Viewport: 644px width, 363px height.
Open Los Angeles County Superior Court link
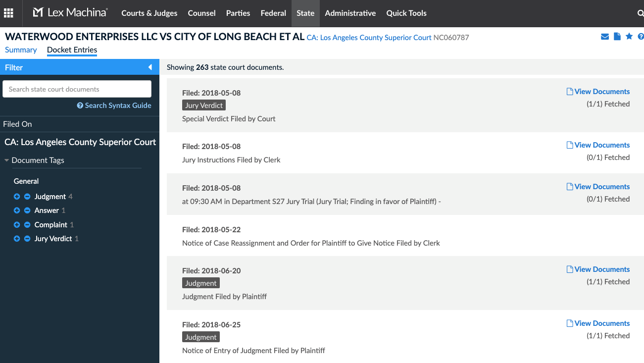click(369, 38)
